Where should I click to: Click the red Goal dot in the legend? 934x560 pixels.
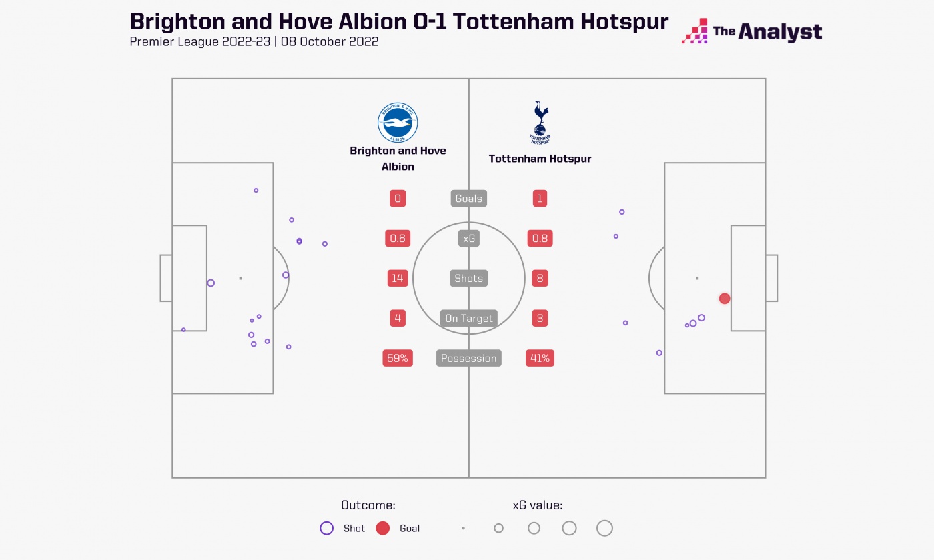coord(382,528)
